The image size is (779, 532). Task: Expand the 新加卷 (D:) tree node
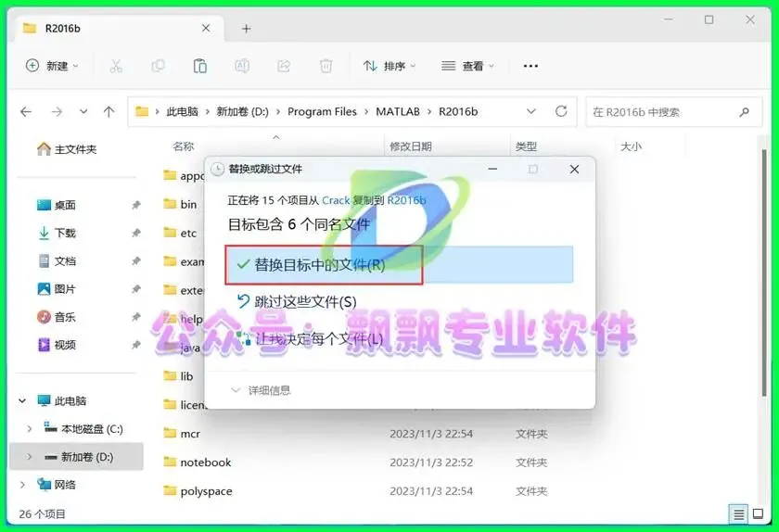tap(29, 457)
